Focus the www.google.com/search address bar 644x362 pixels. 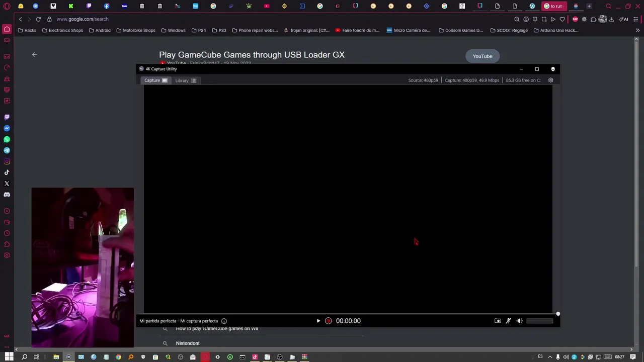click(x=82, y=19)
